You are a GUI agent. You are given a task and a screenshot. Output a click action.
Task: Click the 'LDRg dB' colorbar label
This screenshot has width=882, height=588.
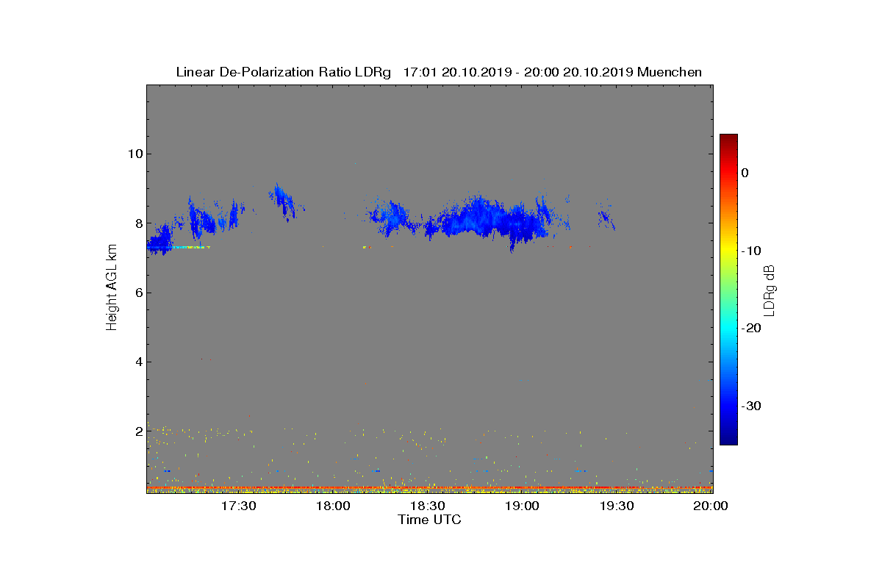770,290
